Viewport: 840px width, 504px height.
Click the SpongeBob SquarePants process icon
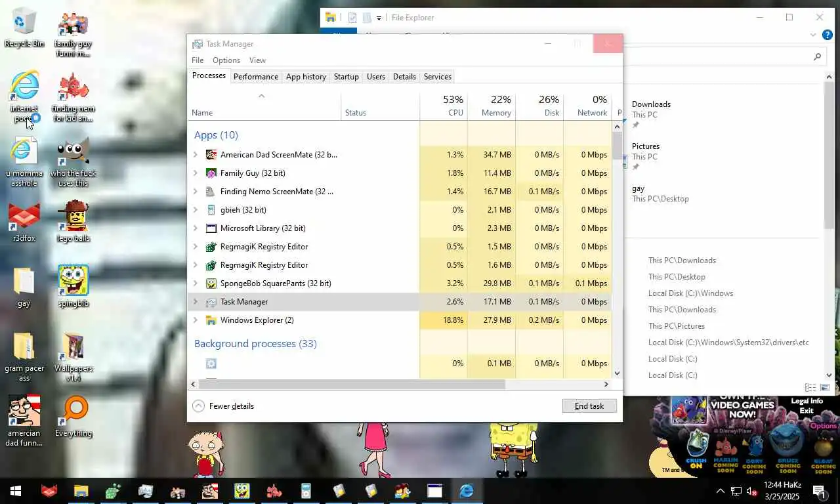click(211, 283)
